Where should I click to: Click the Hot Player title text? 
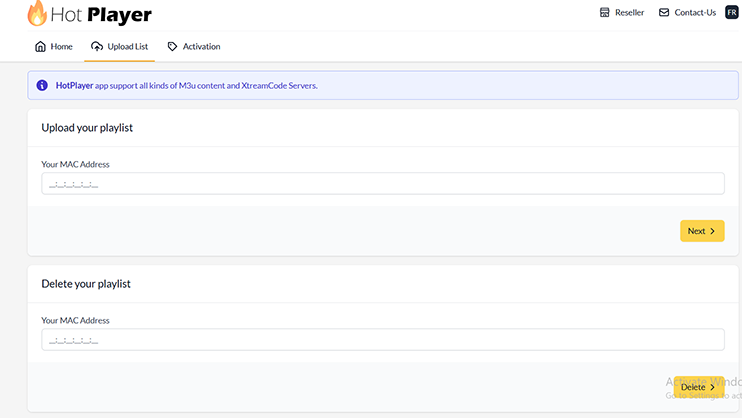point(101,15)
